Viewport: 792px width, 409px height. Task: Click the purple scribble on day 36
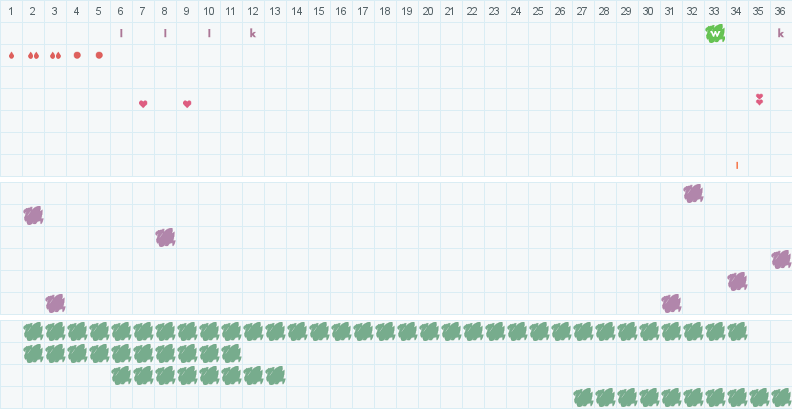point(781,260)
